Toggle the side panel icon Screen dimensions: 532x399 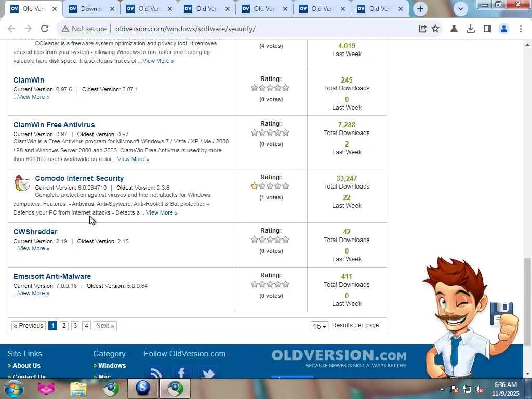pos(487,29)
